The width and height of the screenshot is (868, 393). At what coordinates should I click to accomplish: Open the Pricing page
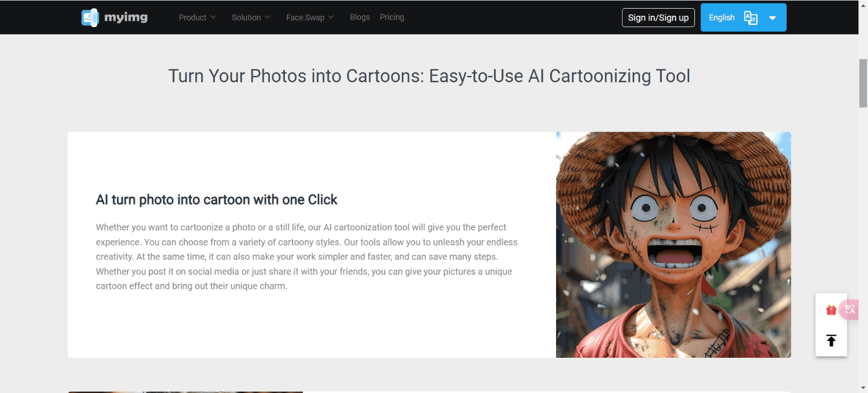pyautogui.click(x=392, y=17)
